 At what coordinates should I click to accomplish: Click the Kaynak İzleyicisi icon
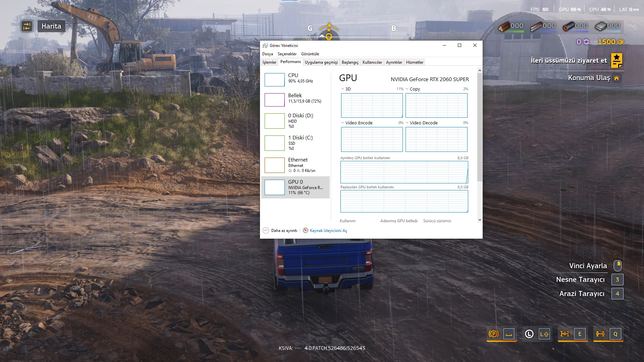306,230
